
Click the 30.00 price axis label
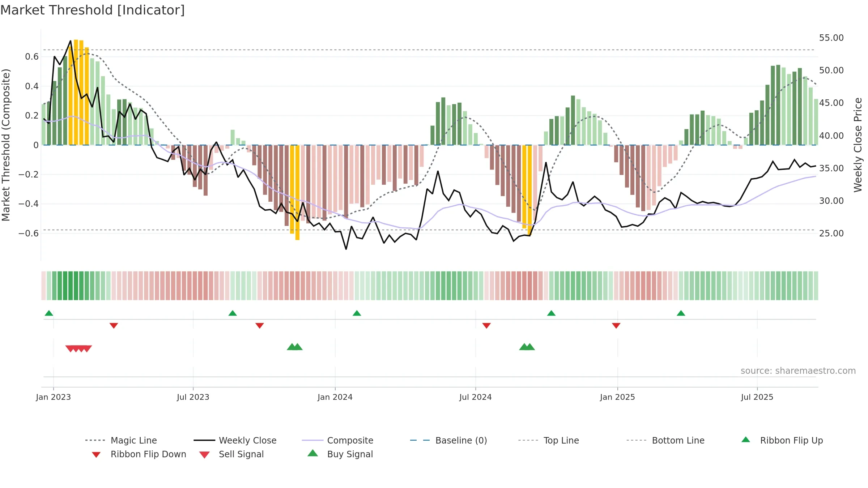click(831, 201)
